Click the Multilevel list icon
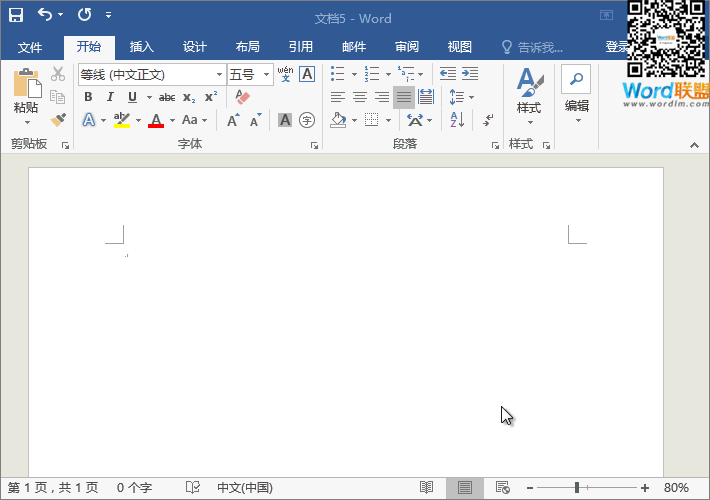 pos(406,73)
